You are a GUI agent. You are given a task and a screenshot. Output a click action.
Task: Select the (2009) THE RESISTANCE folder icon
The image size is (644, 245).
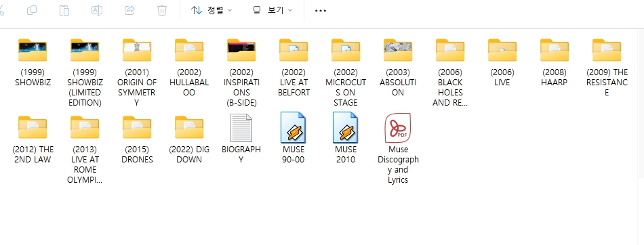606,50
